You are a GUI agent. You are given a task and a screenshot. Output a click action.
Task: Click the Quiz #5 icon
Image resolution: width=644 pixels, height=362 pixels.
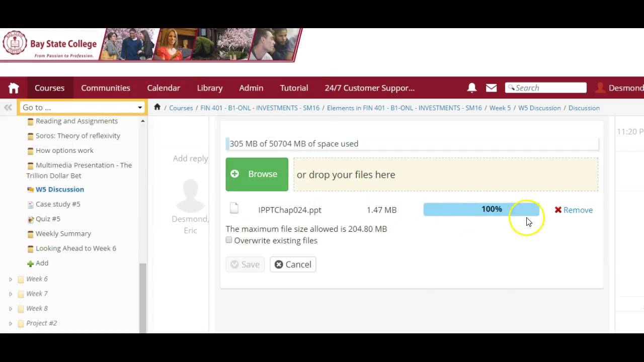(x=30, y=219)
